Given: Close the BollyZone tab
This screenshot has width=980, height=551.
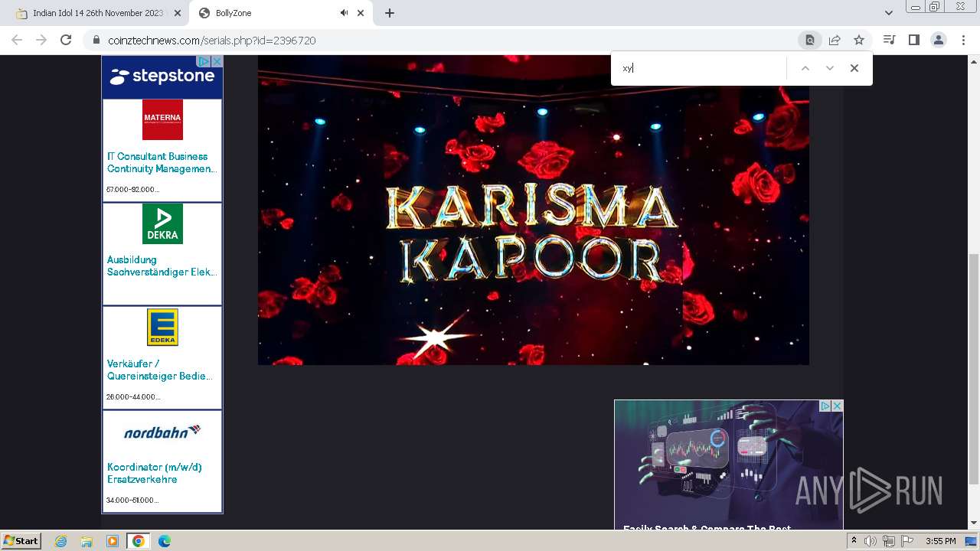Looking at the screenshot, I should (x=361, y=13).
